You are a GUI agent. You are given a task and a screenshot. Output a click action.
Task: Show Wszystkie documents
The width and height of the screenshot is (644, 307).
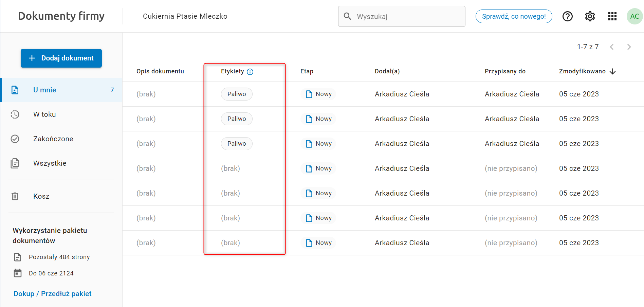61,163
